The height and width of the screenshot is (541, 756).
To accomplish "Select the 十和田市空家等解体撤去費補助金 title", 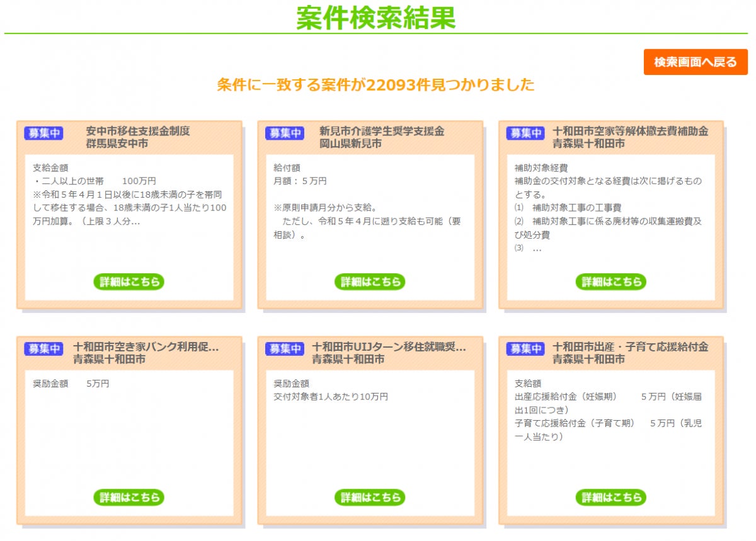I will [x=631, y=132].
